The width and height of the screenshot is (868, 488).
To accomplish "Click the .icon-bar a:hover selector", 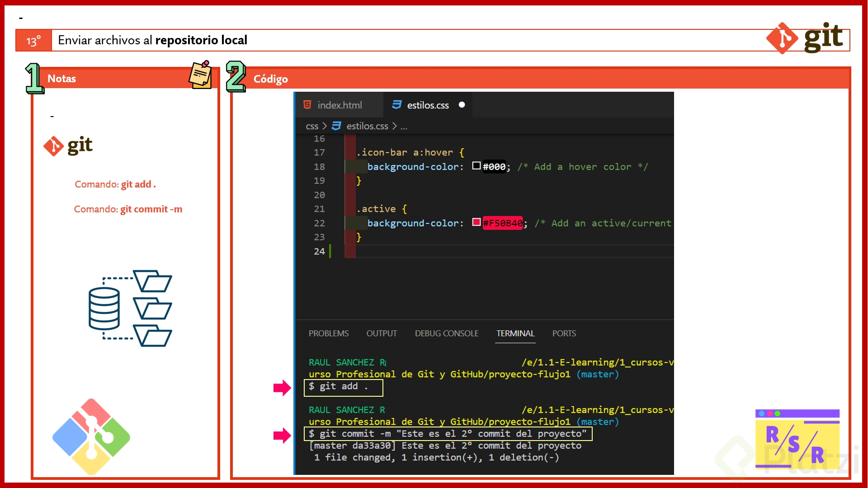I will point(405,153).
